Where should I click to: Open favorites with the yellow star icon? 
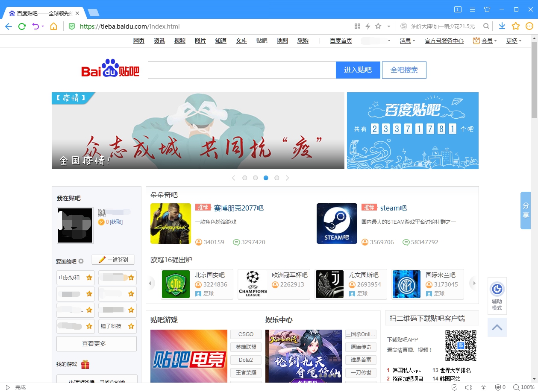coord(516,26)
